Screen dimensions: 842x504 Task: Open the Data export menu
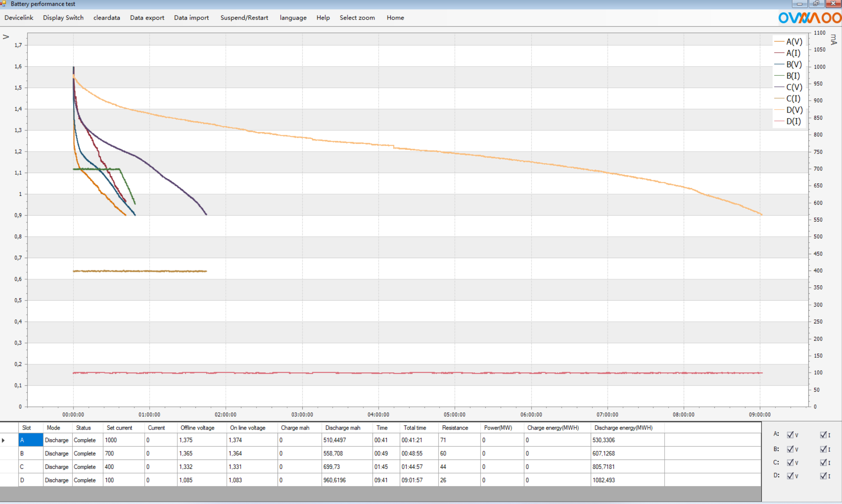pyautogui.click(x=147, y=18)
